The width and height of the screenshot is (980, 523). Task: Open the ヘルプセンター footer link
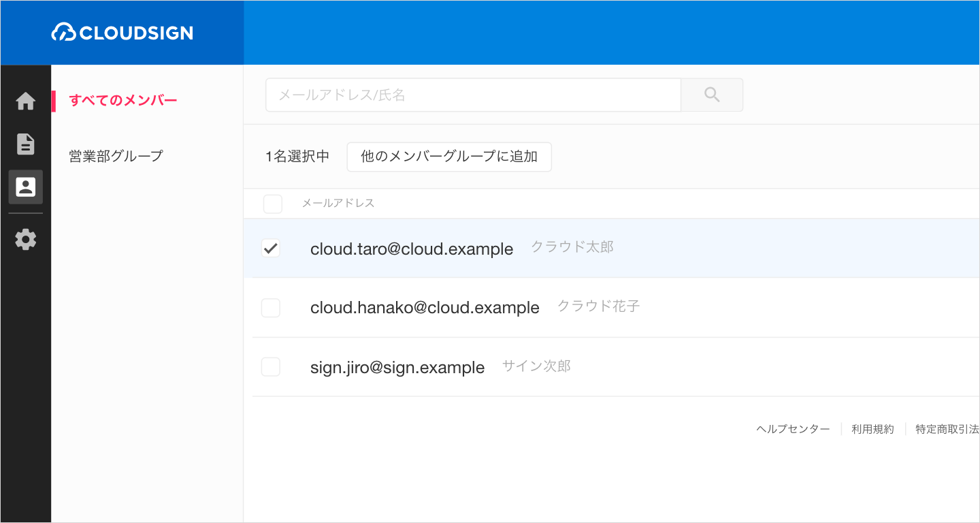click(793, 429)
